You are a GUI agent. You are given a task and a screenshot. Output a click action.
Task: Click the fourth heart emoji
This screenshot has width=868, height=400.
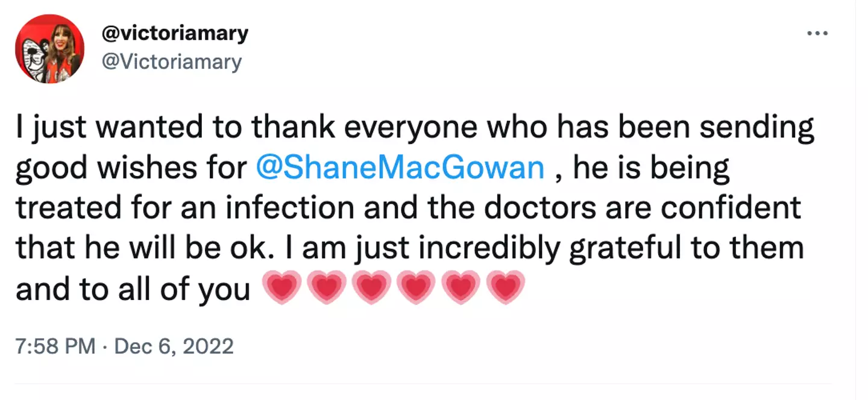coord(416,289)
